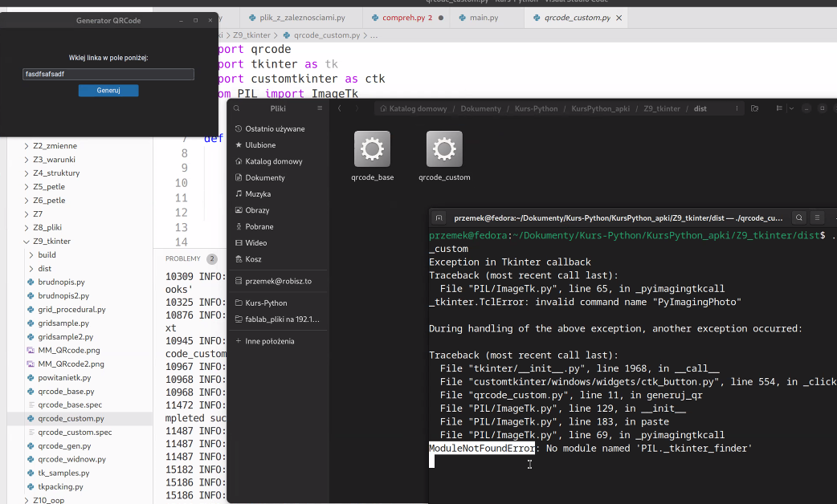Image resolution: width=837 pixels, height=504 pixels.
Task: Switch to the compreh.py editor tab
Action: click(406, 18)
